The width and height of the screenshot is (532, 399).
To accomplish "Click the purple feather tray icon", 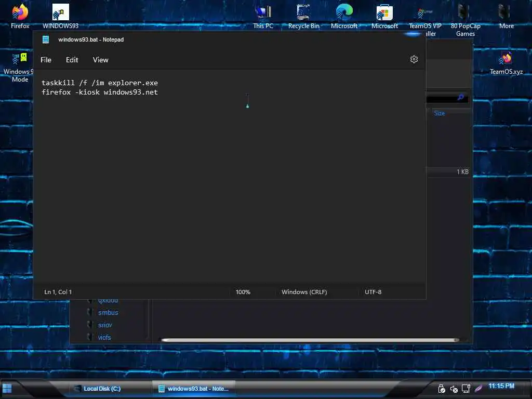I will tap(478, 389).
